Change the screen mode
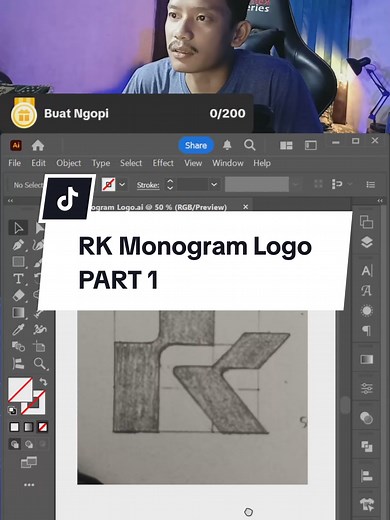 (x=29, y=462)
